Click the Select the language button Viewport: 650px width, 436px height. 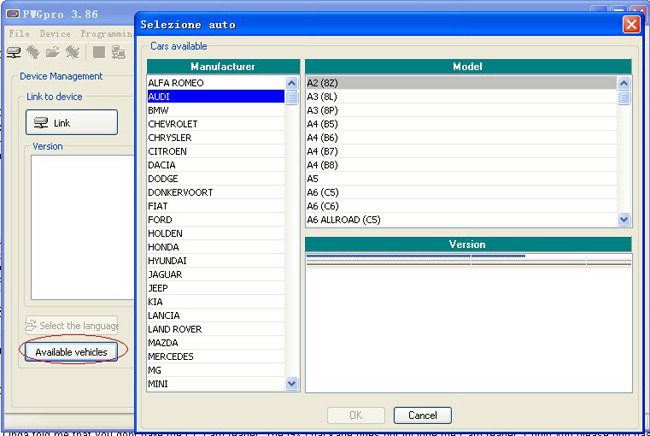pos(72,325)
